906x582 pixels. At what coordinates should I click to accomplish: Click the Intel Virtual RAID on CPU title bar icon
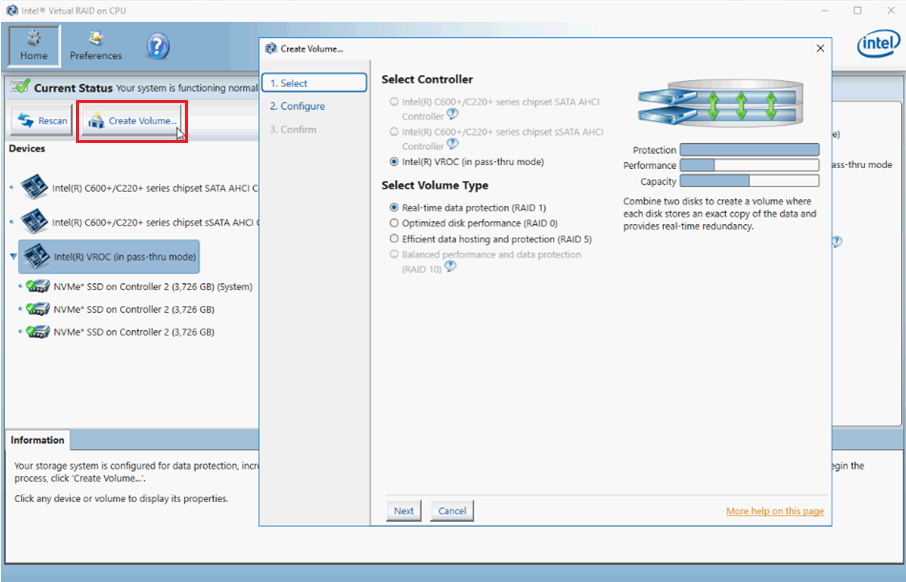[12, 10]
